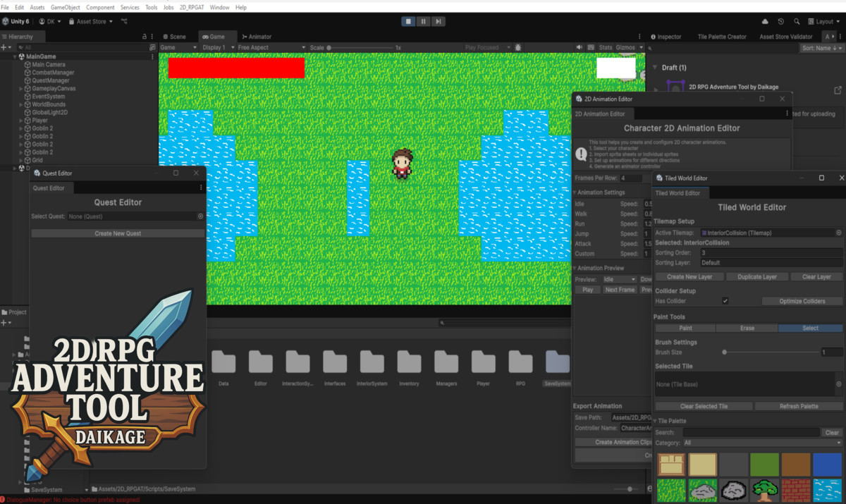Click the Hierarchy panel lock icon
Image resolution: width=846 pixels, height=504 pixels.
145,37
